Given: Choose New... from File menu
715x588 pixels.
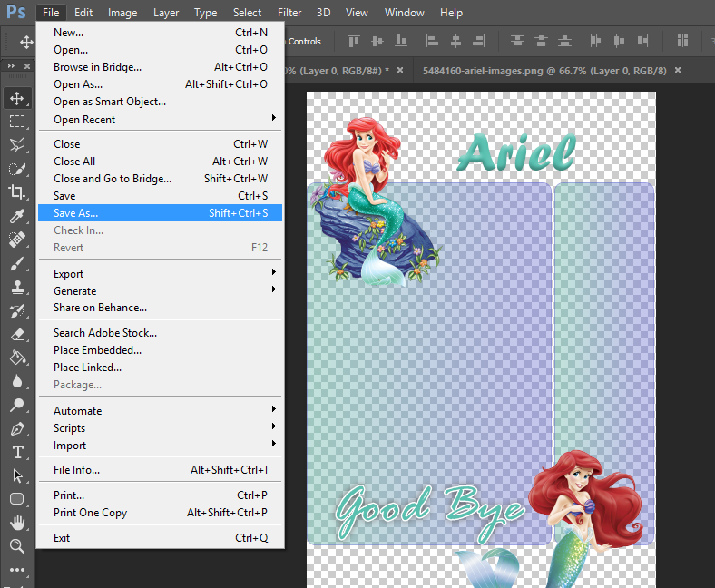Looking at the screenshot, I should (x=160, y=33).
